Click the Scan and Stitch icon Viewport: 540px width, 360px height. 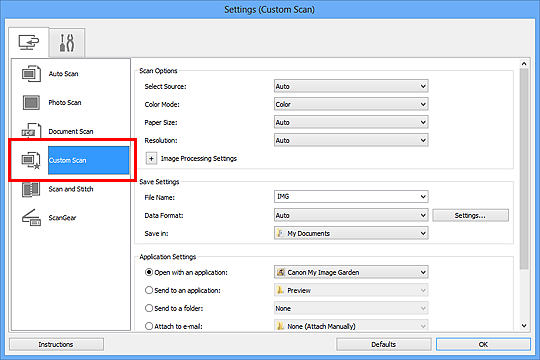(31, 189)
